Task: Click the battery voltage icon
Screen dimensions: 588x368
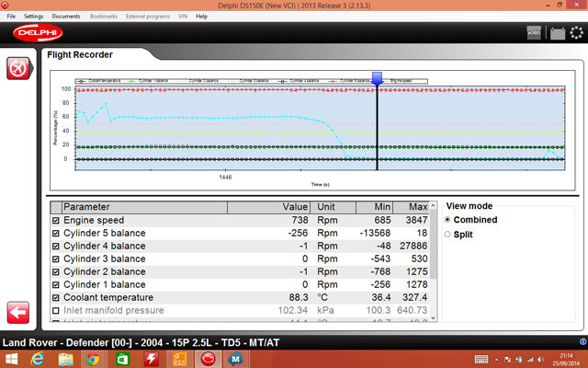Action: click(558, 33)
